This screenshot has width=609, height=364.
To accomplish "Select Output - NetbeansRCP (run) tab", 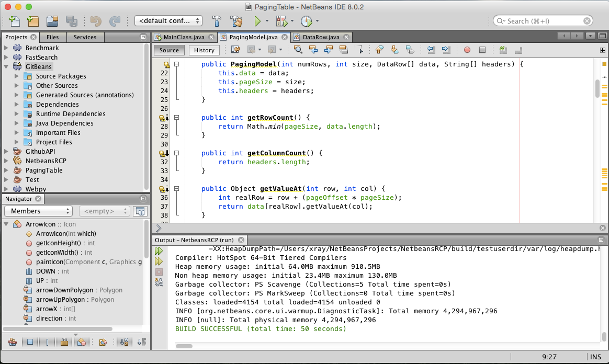I will click(x=194, y=240).
